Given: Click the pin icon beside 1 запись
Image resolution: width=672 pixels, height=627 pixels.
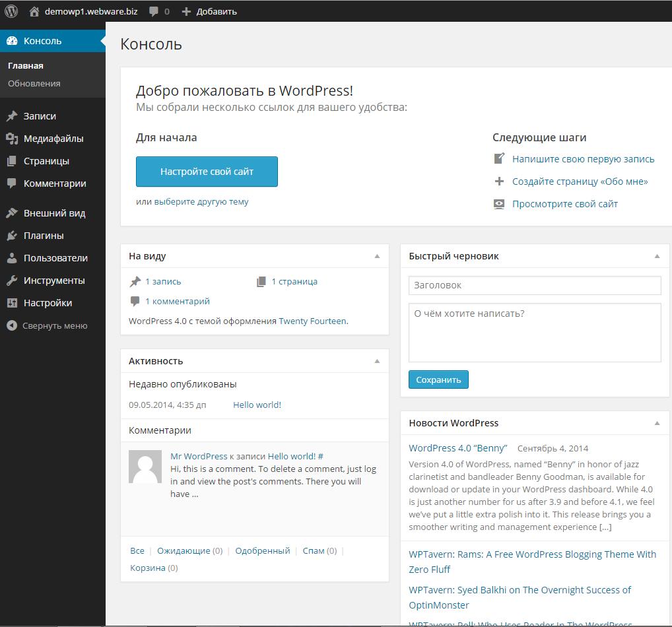Looking at the screenshot, I should point(135,282).
